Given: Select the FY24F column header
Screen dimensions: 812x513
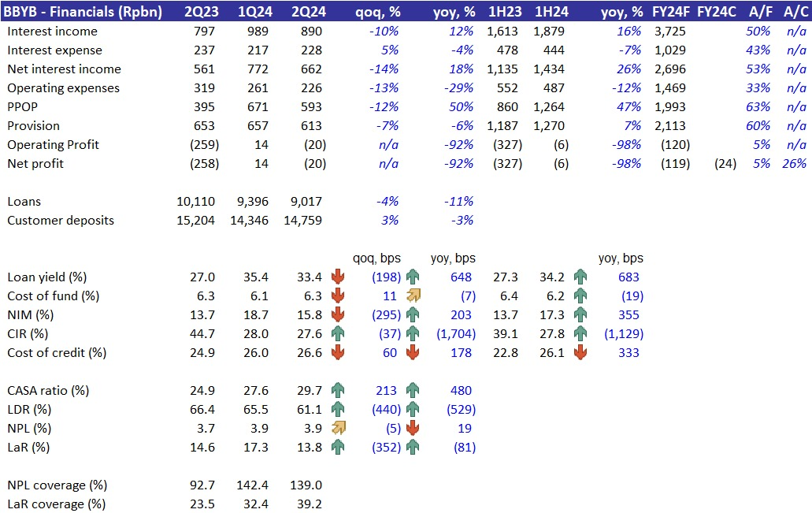Looking at the screenshot, I should pyautogui.click(x=673, y=11).
